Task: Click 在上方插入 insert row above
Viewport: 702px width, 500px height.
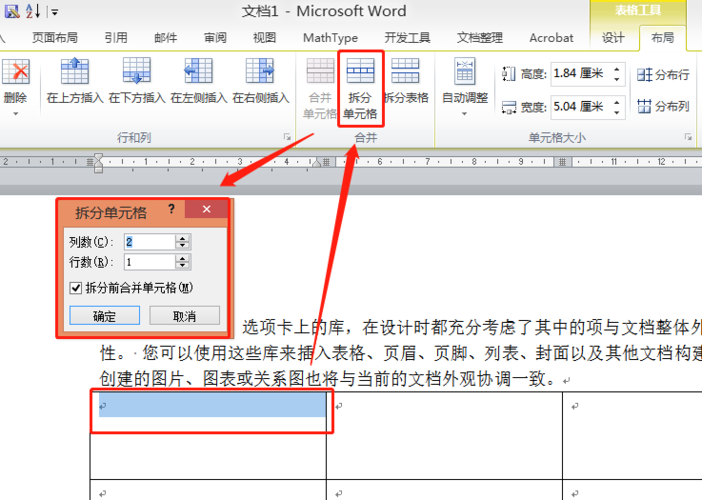Action: 75,81
